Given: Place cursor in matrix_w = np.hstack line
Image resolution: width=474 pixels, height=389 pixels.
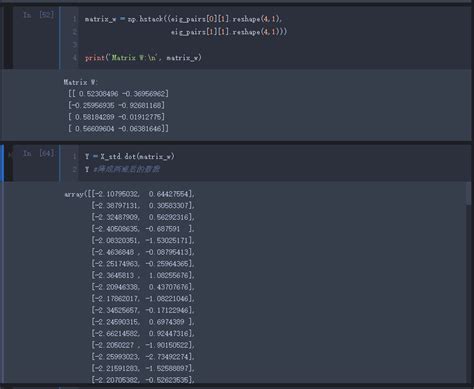Looking at the screenshot, I should (183, 19).
